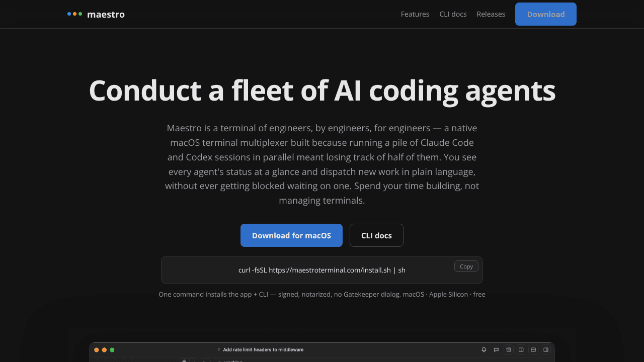Open CLI docs in top navigation
Screen dimensions: 644x362
(453, 14)
